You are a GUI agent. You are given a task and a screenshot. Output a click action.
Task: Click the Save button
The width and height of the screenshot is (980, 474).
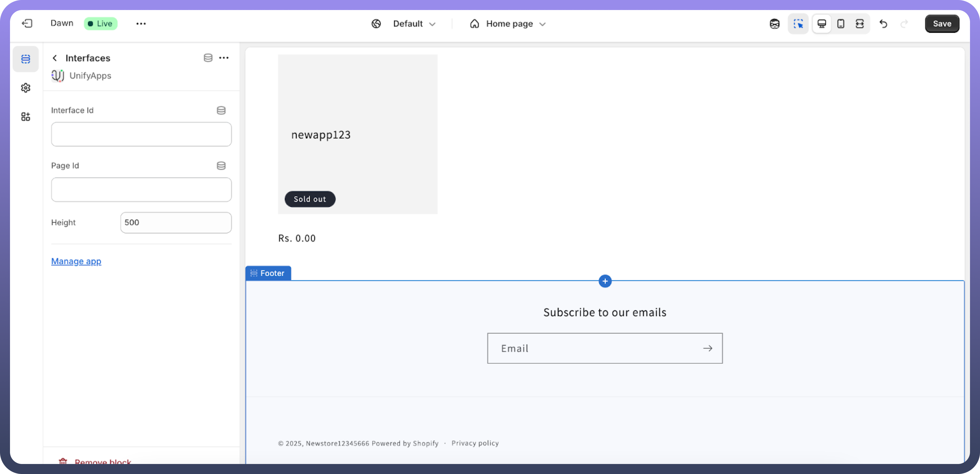(941, 24)
